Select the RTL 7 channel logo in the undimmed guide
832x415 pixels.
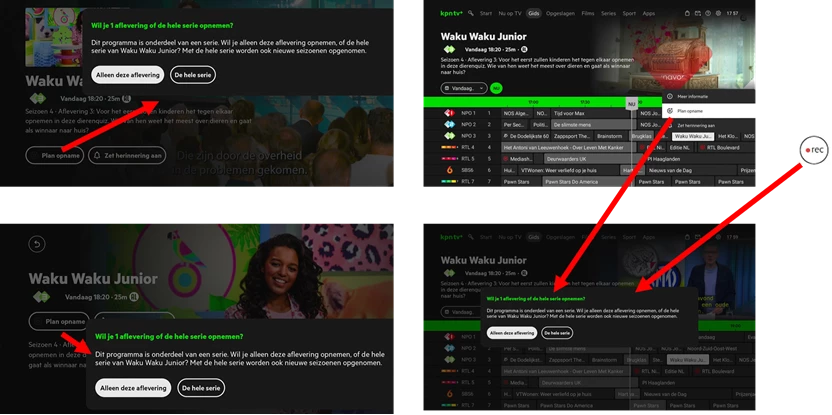point(449,181)
